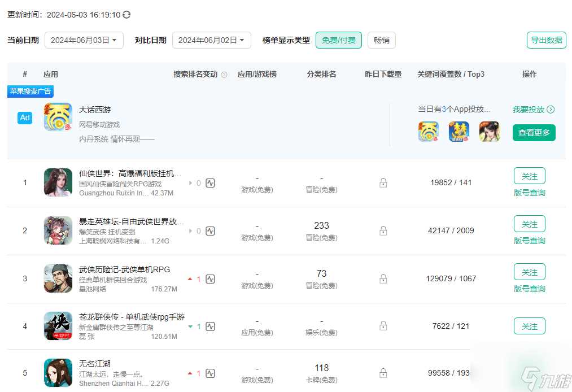Open trend chart icon for 仙侠世界 row
This screenshot has width=572, height=392.
coord(210,183)
